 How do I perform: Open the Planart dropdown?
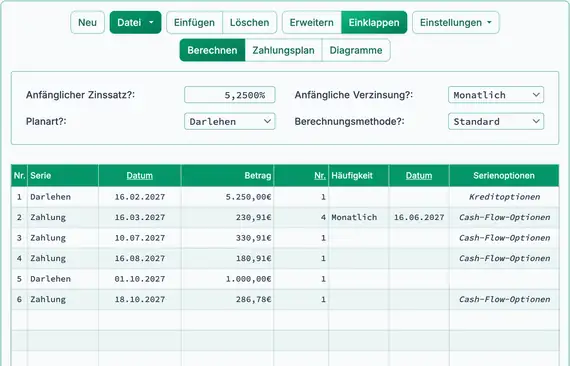click(x=230, y=121)
